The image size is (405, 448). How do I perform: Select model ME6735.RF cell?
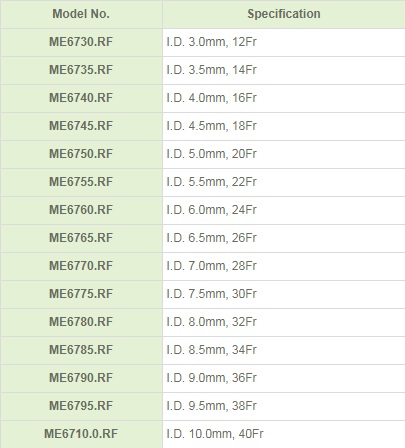point(81,70)
